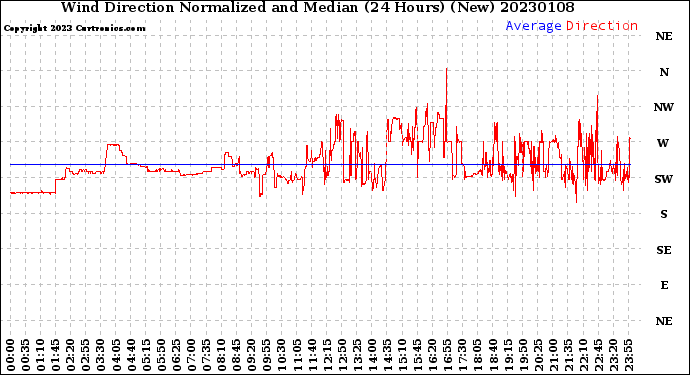This screenshot has width=690, height=375.
Task: Click the '16:20' time axis label
Action: pyautogui.click(x=432, y=355)
